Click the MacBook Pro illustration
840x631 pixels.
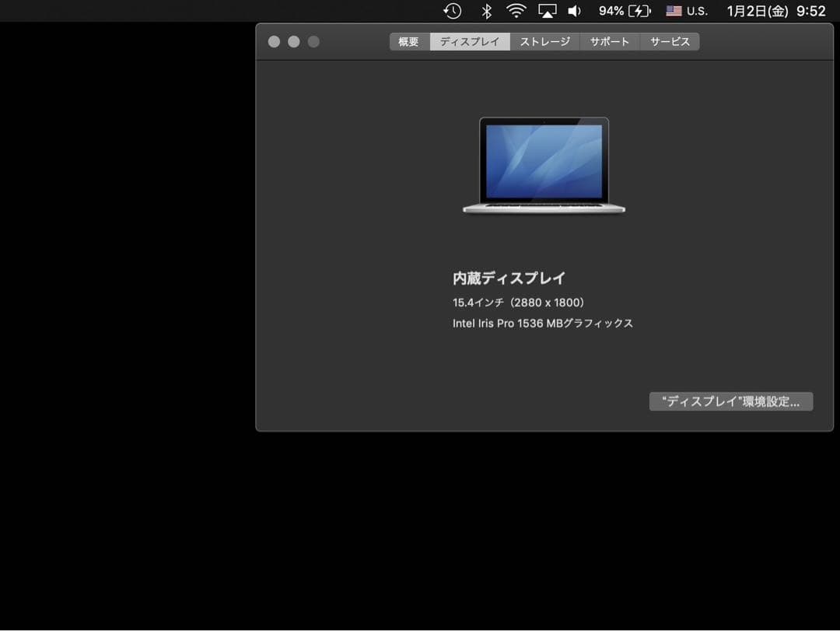pyautogui.click(x=544, y=165)
